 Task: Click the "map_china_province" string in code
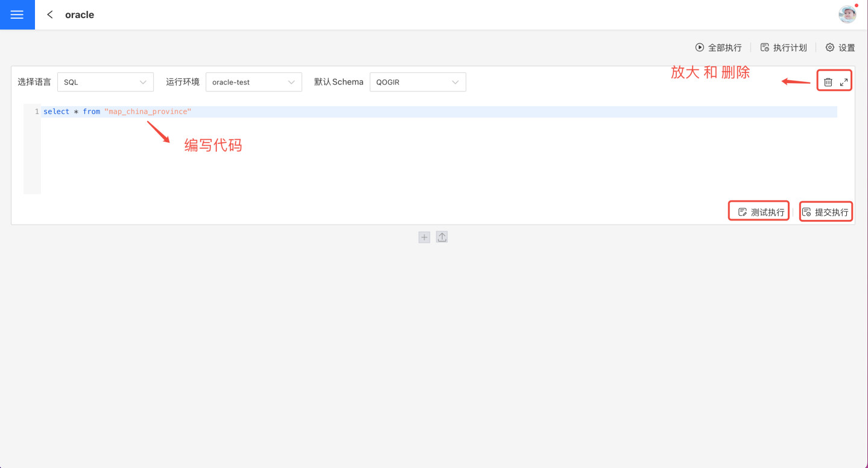[x=148, y=112]
